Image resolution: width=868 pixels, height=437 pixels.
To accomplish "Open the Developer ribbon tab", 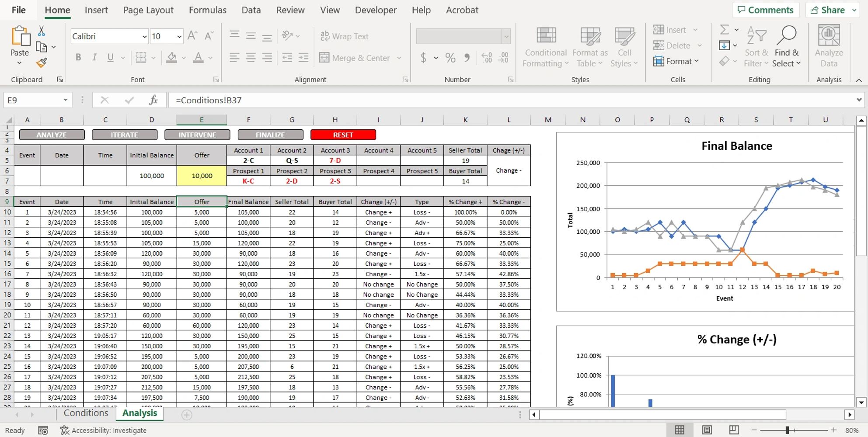I will tap(376, 10).
